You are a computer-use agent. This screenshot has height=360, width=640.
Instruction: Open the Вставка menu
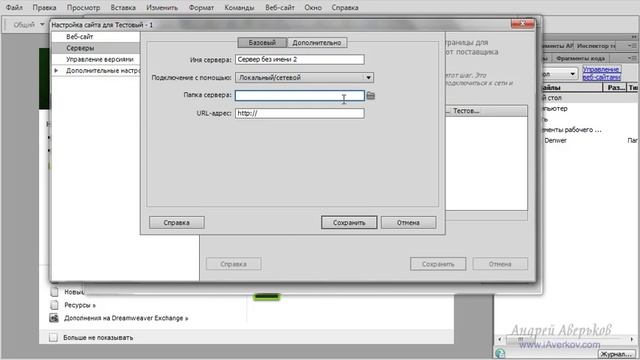(x=123, y=8)
